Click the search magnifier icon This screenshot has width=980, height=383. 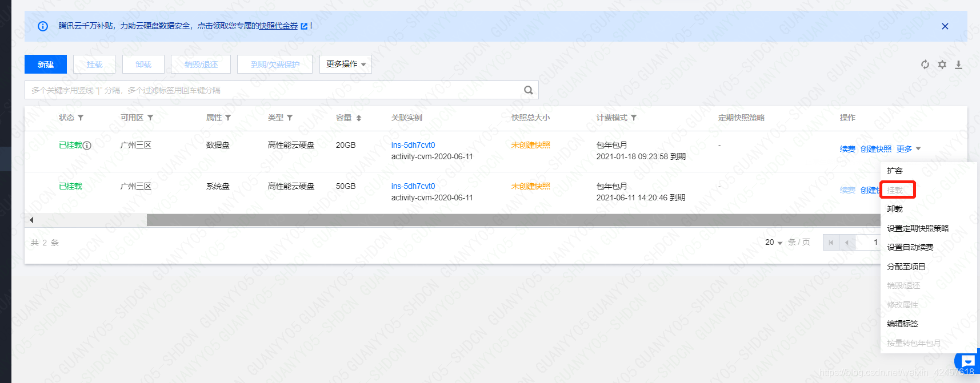coord(529,90)
